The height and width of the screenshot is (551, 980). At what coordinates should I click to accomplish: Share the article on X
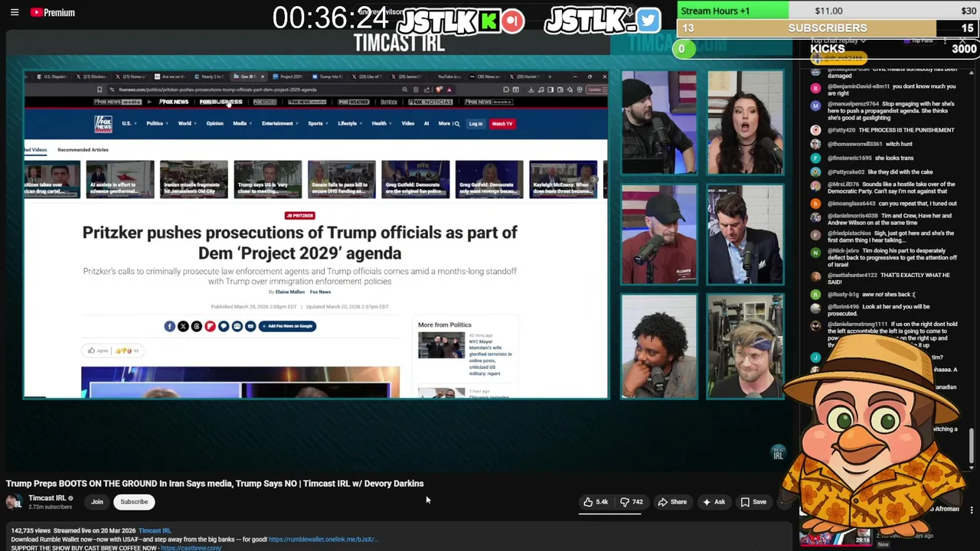click(x=183, y=327)
